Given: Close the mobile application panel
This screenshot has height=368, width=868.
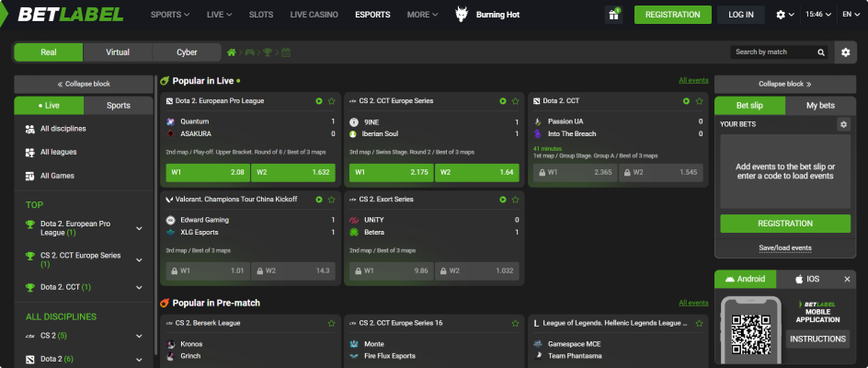Looking at the screenshot, I should (847, 280).
